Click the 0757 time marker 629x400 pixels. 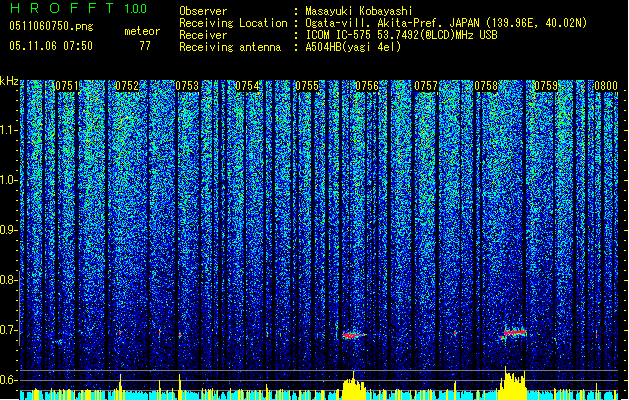coord(426,86)
